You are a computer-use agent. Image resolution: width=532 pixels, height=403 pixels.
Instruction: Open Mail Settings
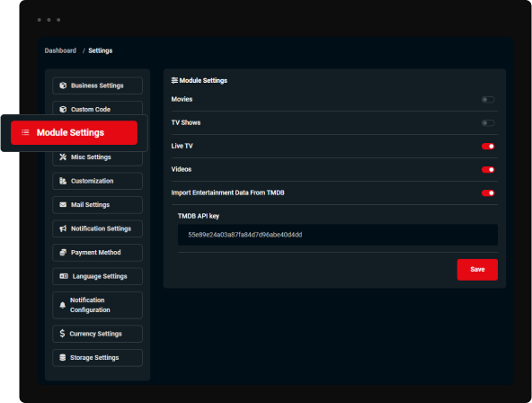click(97, 205)
